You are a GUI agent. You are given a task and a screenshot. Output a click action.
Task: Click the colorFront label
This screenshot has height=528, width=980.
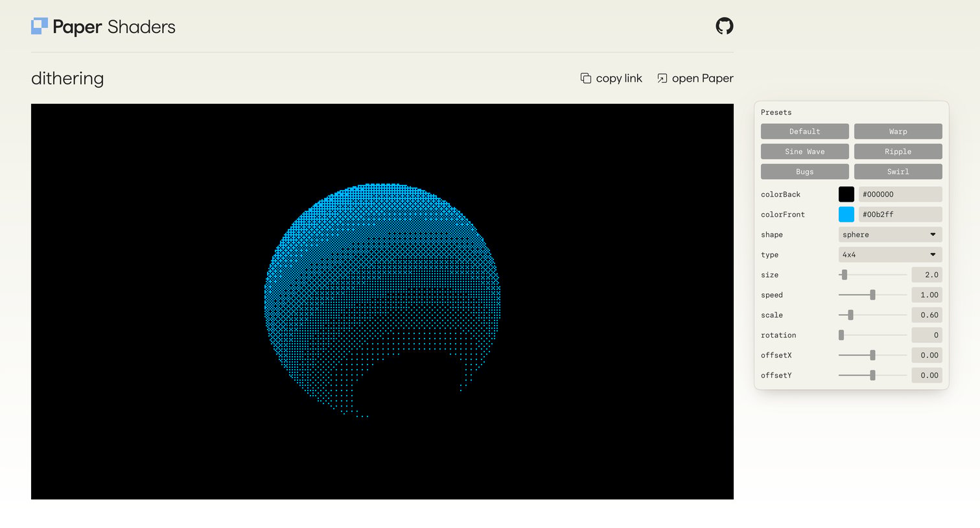782,214
